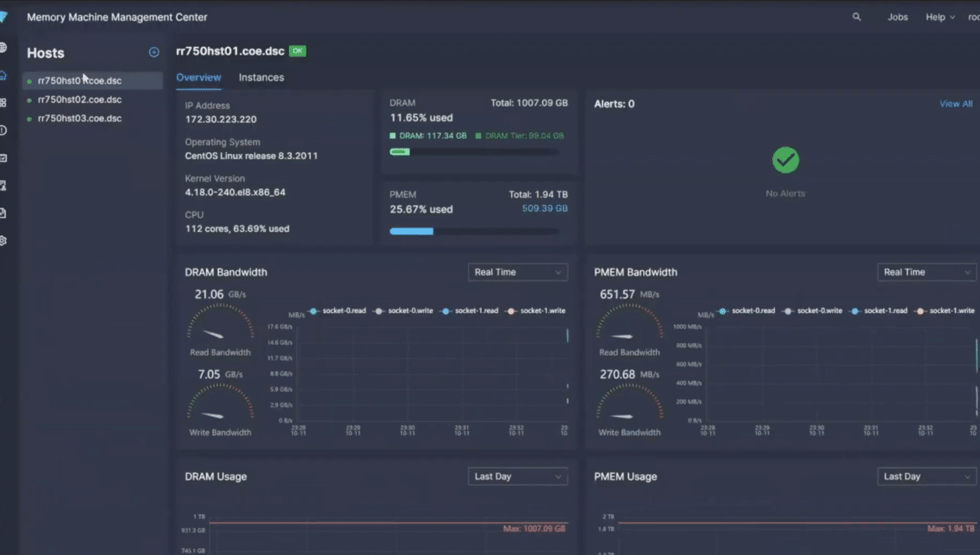Toggle socket-0.read series in PMEM Bandwidth

tap(747, 311)
